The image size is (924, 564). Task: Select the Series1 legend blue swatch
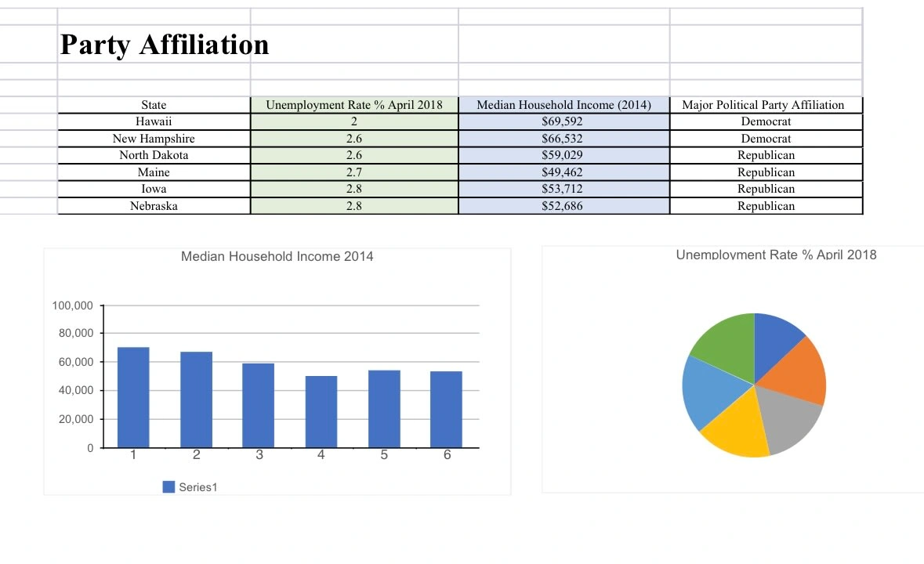[x=168, y=487]
